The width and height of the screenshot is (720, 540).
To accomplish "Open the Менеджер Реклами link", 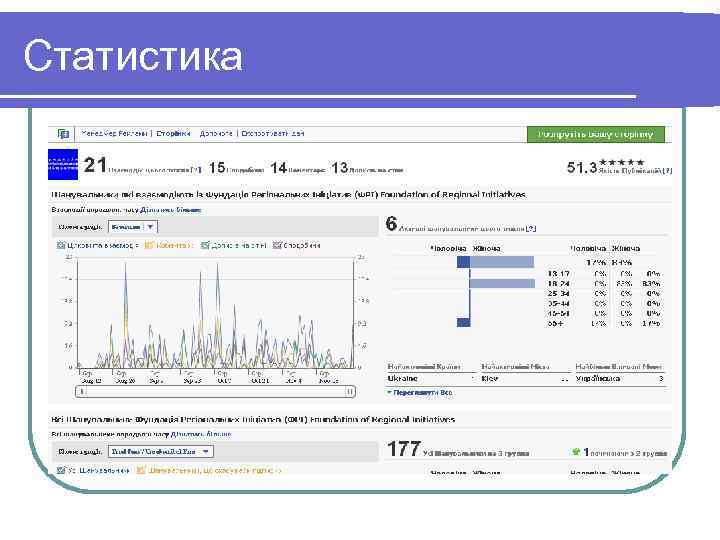I will 114,134.
